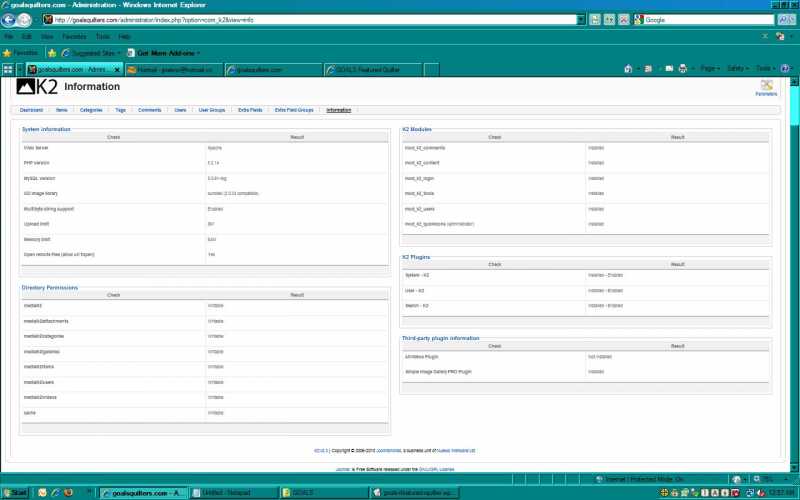
Task: Switch to the Hotmail browser tab
Action: [x=173, y=70]
